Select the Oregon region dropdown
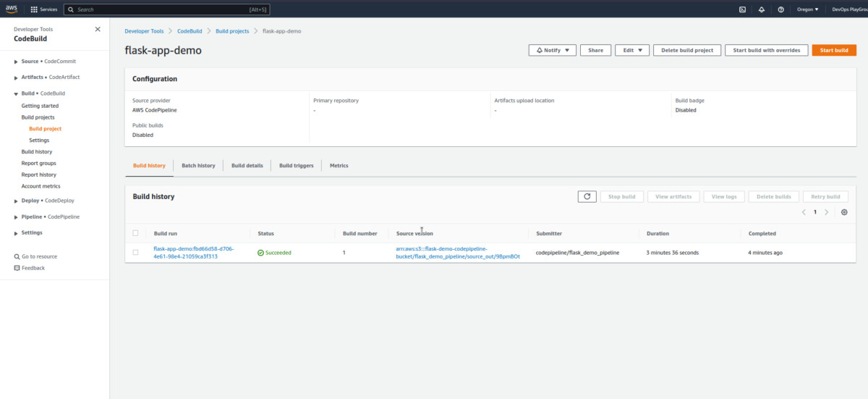The height and width of the screenshot is (399, 868). [x=806, y=9]
